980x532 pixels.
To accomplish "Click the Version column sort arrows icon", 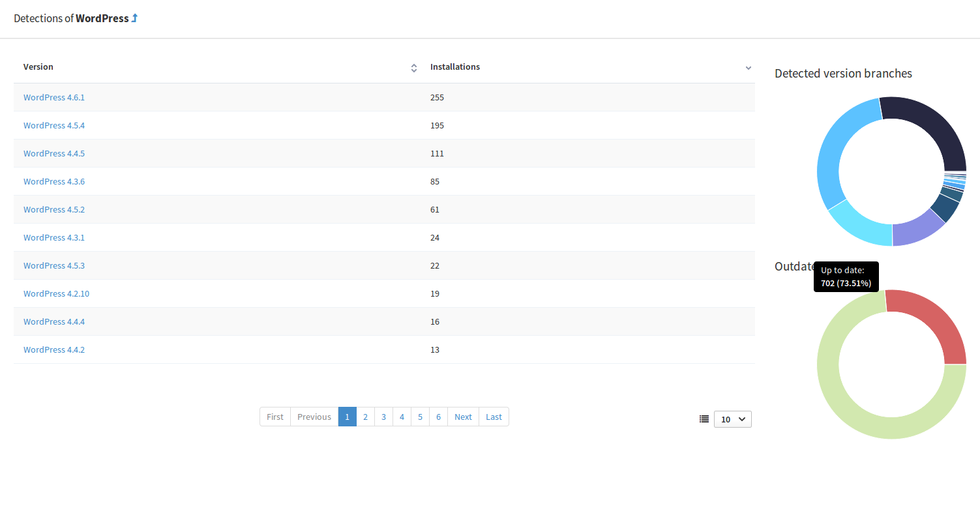I will coord(413,68).
